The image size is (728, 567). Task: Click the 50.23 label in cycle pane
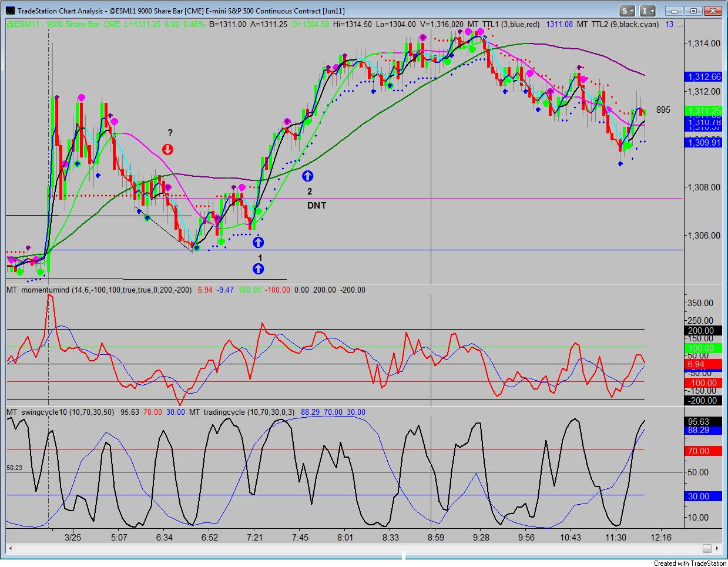[x=14, y=468]
